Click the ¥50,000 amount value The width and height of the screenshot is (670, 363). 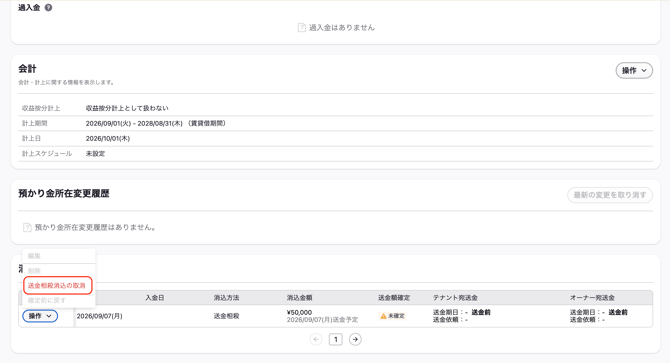pos(299,312)
